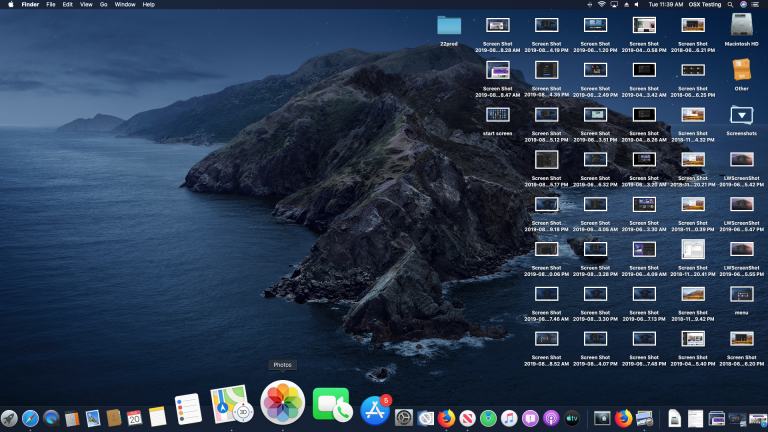Launch Maps from the Dock

(231, 405)
